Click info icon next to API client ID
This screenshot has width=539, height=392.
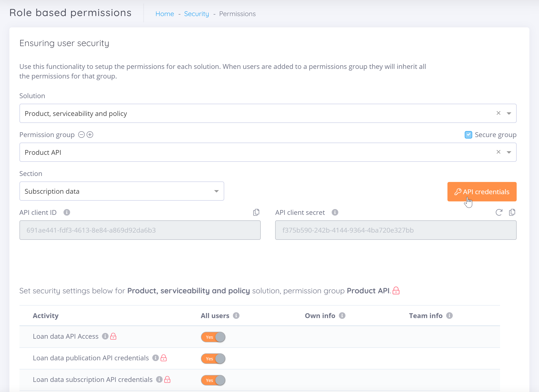click(x=67, y=212)
